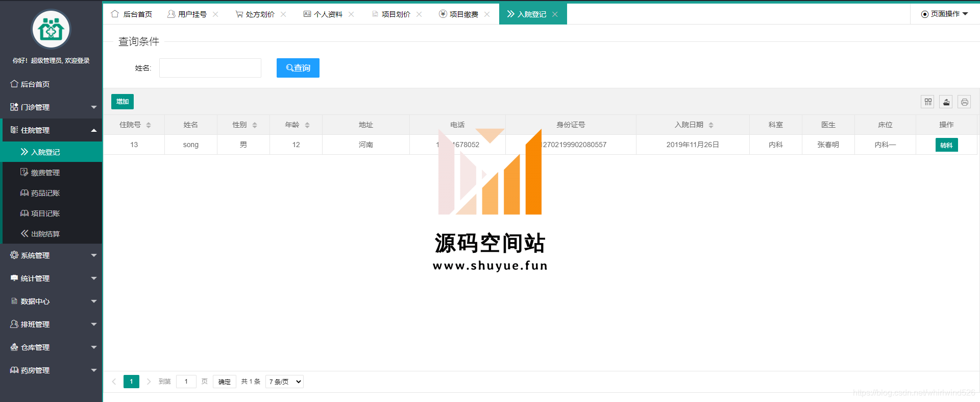980x402 pixels.
Task: Click the table print icon
Action: pos(965,102)
